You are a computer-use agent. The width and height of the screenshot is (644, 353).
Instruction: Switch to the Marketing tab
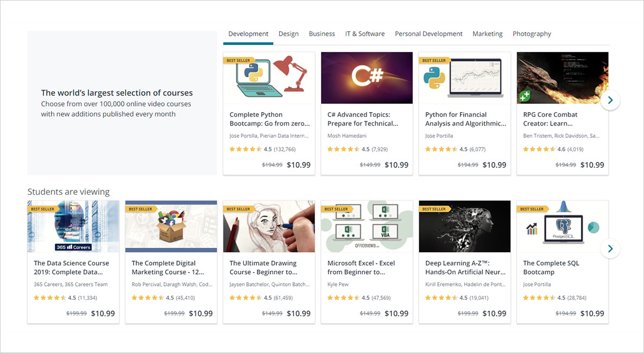(x=487, y=34)
